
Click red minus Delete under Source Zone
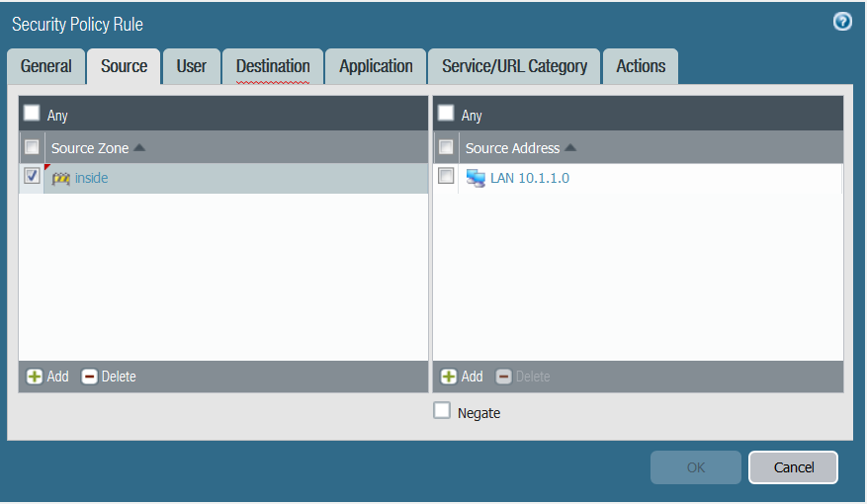click(90, 377)
